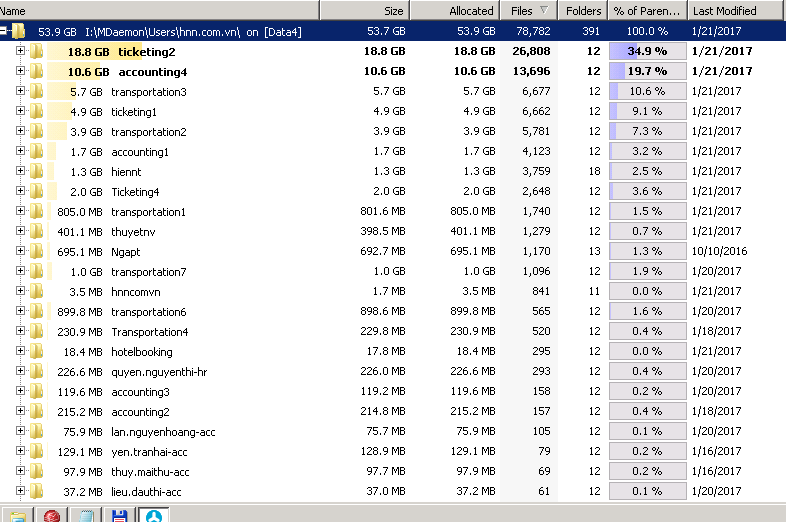This screenshot has height=522, width=786.
Task: Click the folder icon of transportation3
Action: coord(37,91)
